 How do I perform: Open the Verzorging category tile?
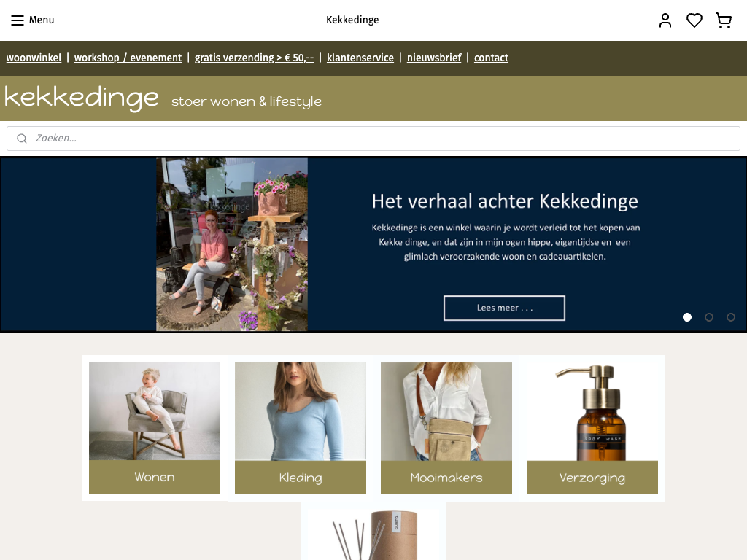click(592, 428)
